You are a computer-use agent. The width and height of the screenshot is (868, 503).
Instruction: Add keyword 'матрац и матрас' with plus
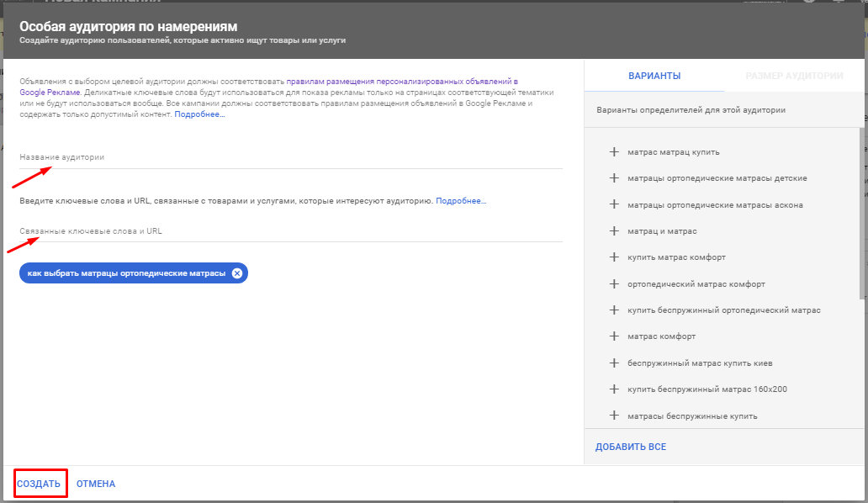pos(613,231)
